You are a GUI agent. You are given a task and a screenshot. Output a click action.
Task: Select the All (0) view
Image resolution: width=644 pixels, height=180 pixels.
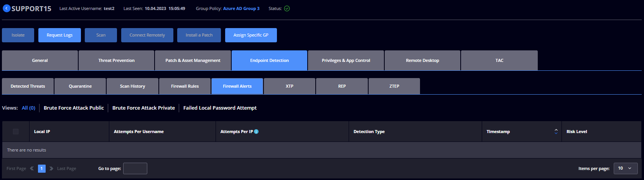(x=28, y=108)
